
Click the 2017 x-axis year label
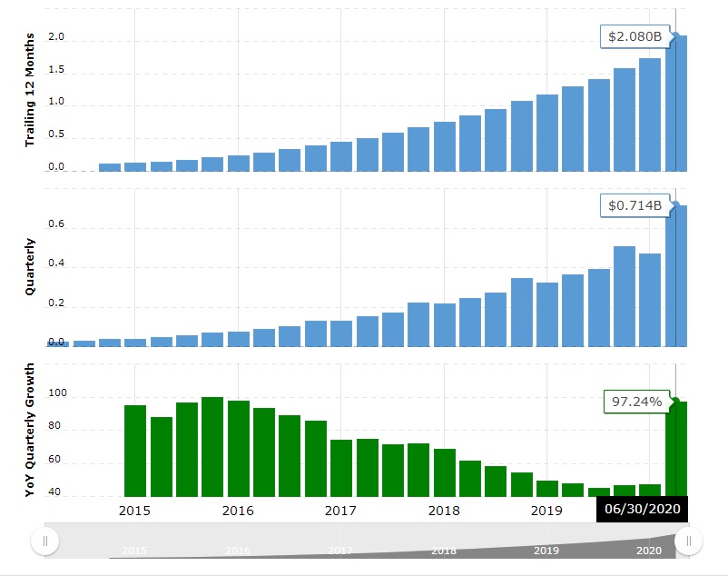340,511
